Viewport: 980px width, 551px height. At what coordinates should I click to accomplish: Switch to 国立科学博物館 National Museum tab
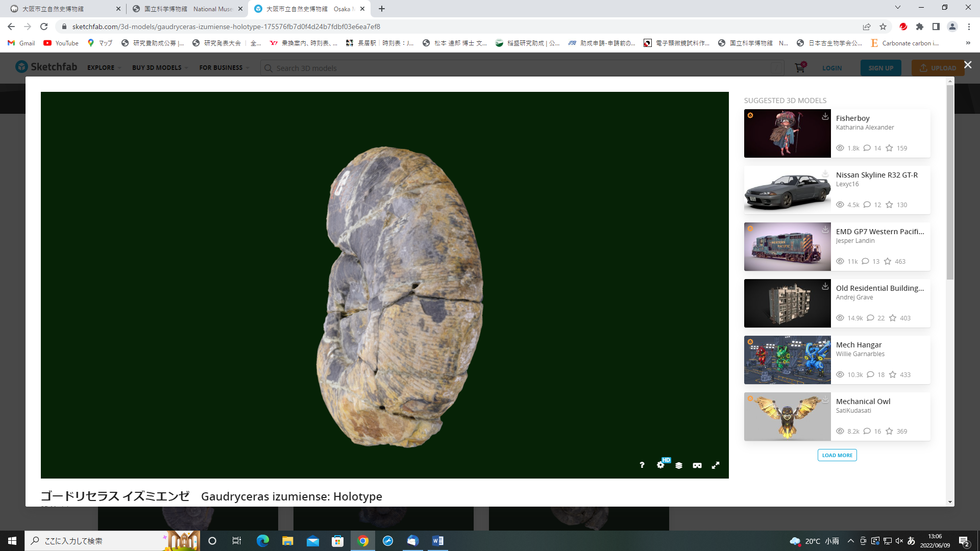tap(186, 9)
